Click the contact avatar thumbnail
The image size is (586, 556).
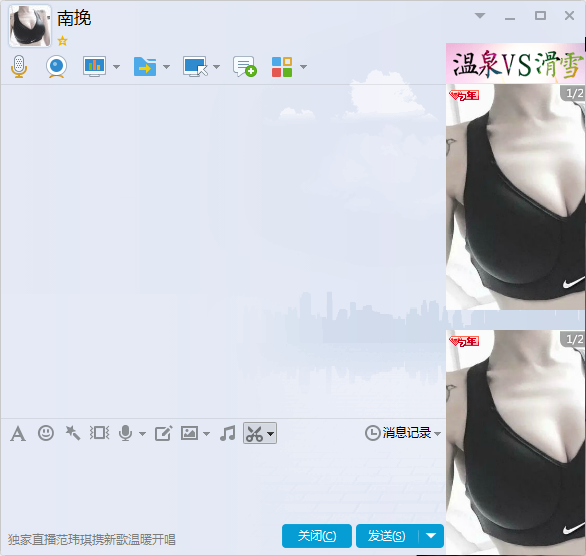tap(30, 26)
